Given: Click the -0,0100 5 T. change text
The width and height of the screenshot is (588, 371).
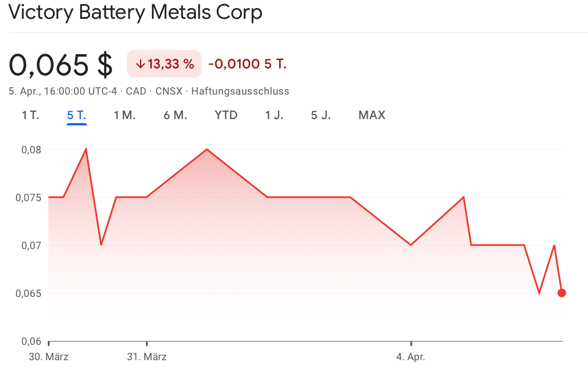Looking at the screenshot, I should [247, 64].
